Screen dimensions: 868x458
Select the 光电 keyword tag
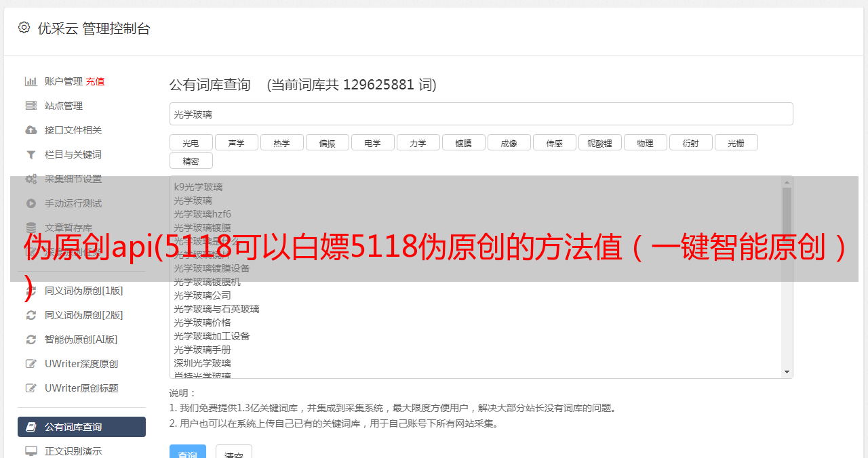coord(191,142)
